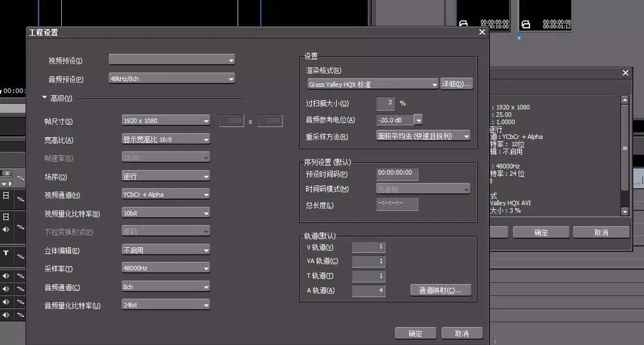
Task: Click ": 48000Hz" in the background dialog
Action: point(506,166)
